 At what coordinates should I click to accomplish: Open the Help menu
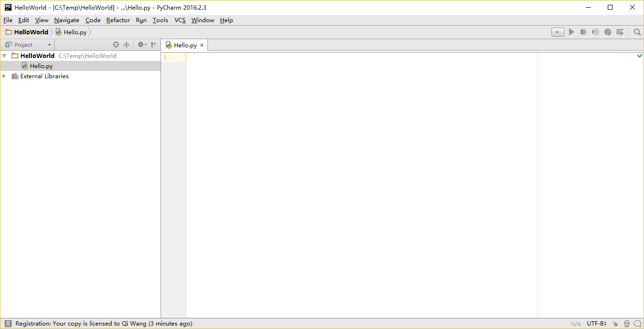pos(226,20)
